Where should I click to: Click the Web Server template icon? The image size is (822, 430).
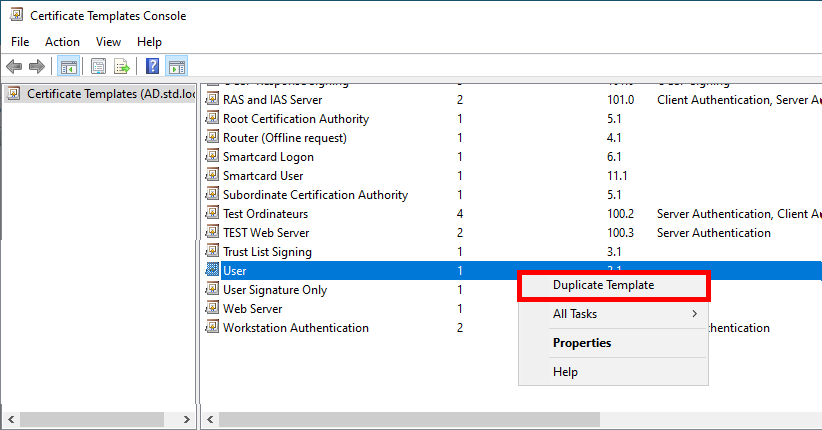point(212,307)
